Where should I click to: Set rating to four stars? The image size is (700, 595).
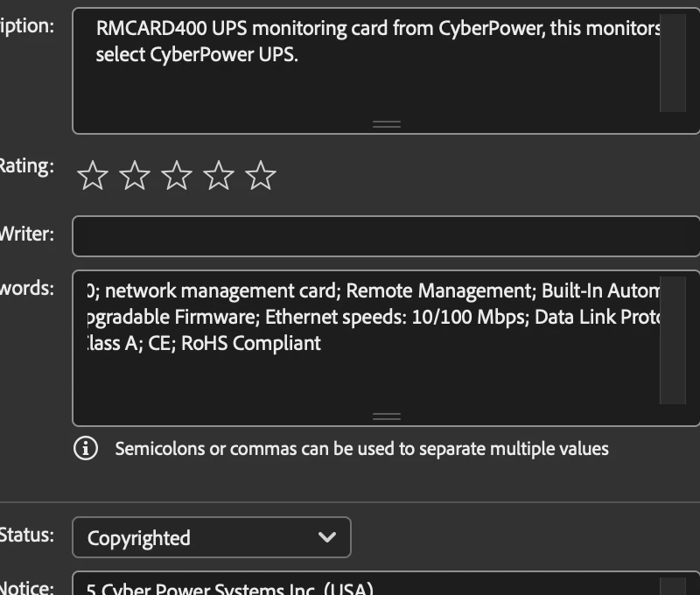click(219, 175)
